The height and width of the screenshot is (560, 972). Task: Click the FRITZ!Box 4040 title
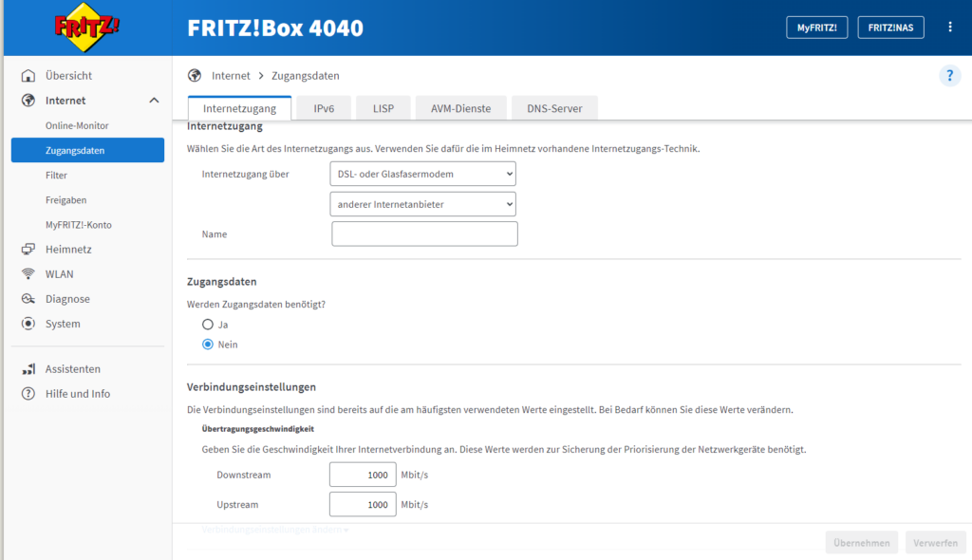pos(275,28)
